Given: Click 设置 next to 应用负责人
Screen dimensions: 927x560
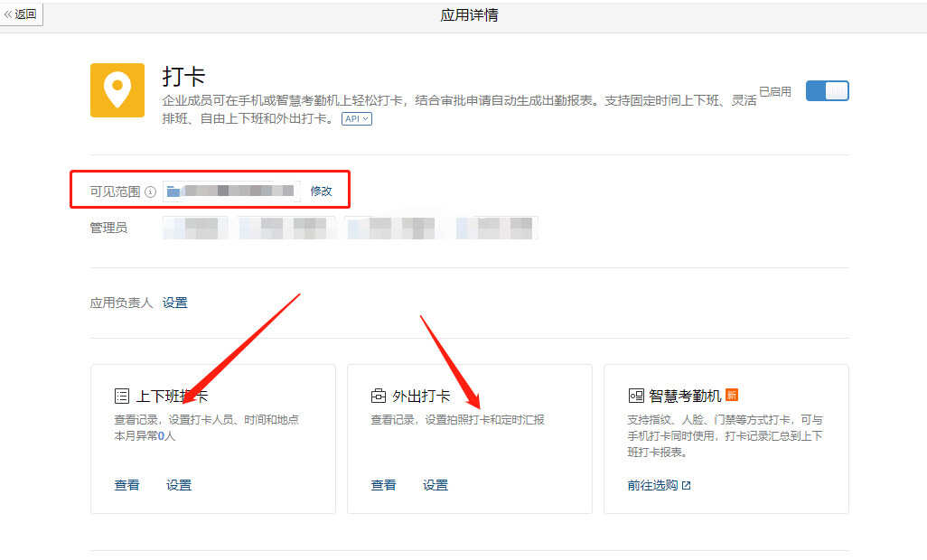Looking at the screenshot, I should click(x=175, y=303).
